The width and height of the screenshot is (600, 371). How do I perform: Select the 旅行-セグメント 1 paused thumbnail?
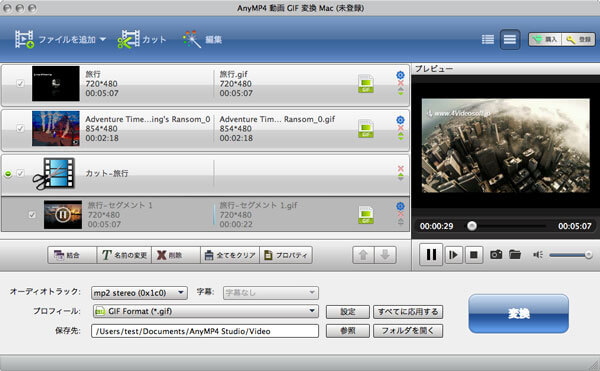63,215
